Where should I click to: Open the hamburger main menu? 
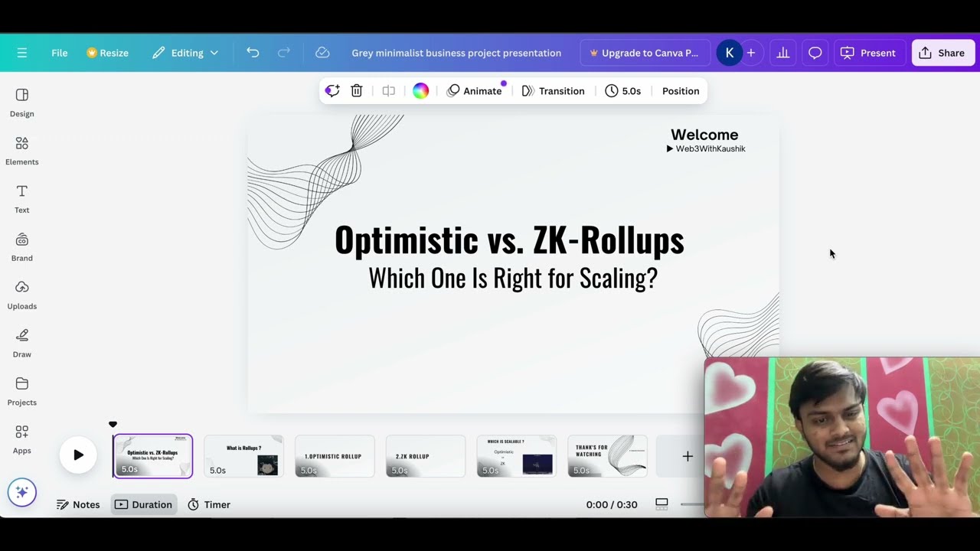tap(22, 53)
